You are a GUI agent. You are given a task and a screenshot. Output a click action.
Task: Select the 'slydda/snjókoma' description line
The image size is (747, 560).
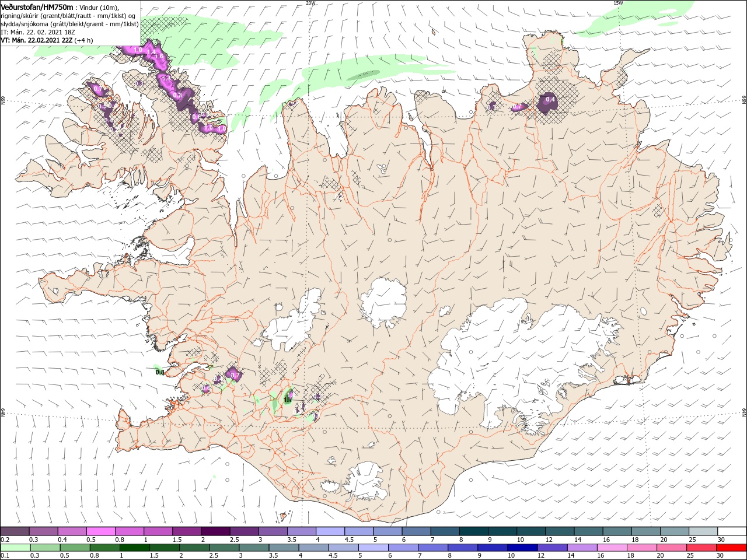tap(69, 24)
